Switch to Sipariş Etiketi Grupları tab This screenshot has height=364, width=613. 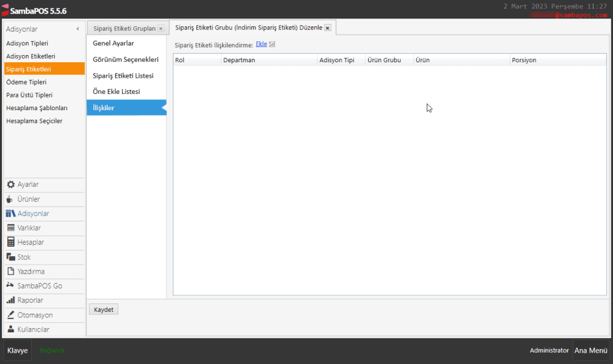coord(124,29)
